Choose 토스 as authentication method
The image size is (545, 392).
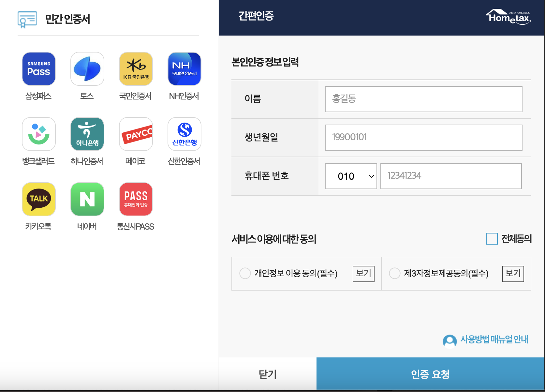click(87, 69)
